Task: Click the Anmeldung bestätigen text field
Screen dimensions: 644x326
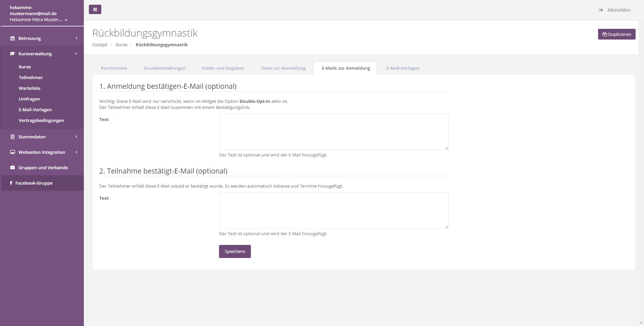Action: coord(333,132)
